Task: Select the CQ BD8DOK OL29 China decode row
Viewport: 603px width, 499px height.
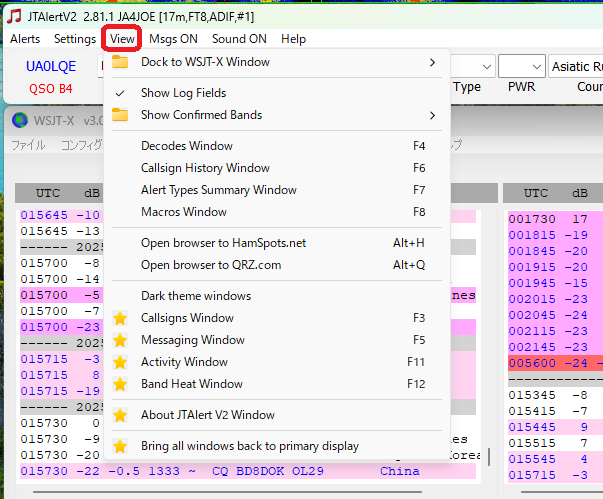Action: click(248, 471)
